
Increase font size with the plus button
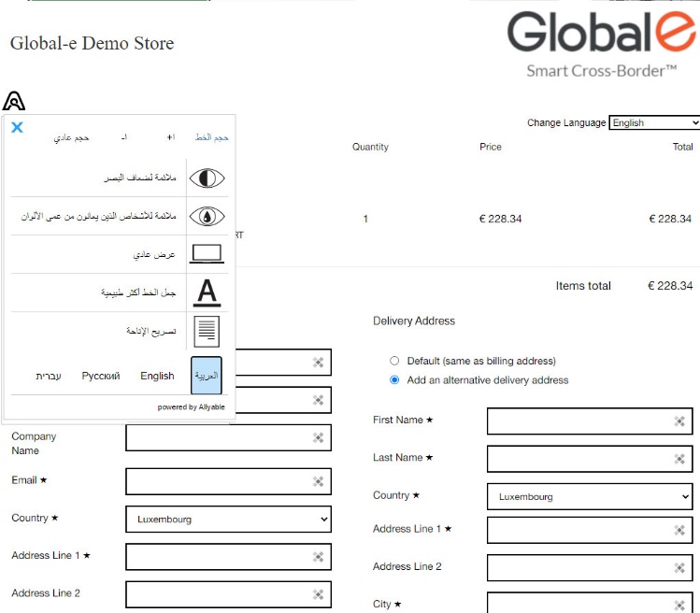tap(170, 137)
